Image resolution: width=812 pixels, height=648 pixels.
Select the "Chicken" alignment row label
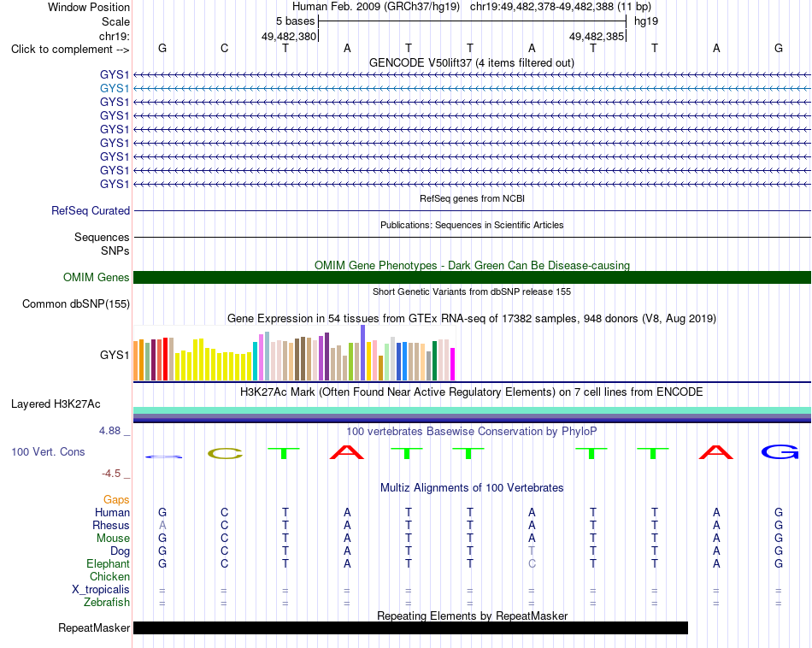(x=109, y=577)
